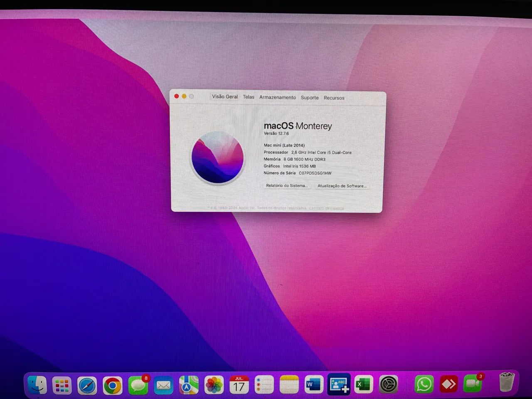Screen dimensions: 532x399
Task: Click the Intel Iris 1536 MB text
Action: (x=300, y=166)
